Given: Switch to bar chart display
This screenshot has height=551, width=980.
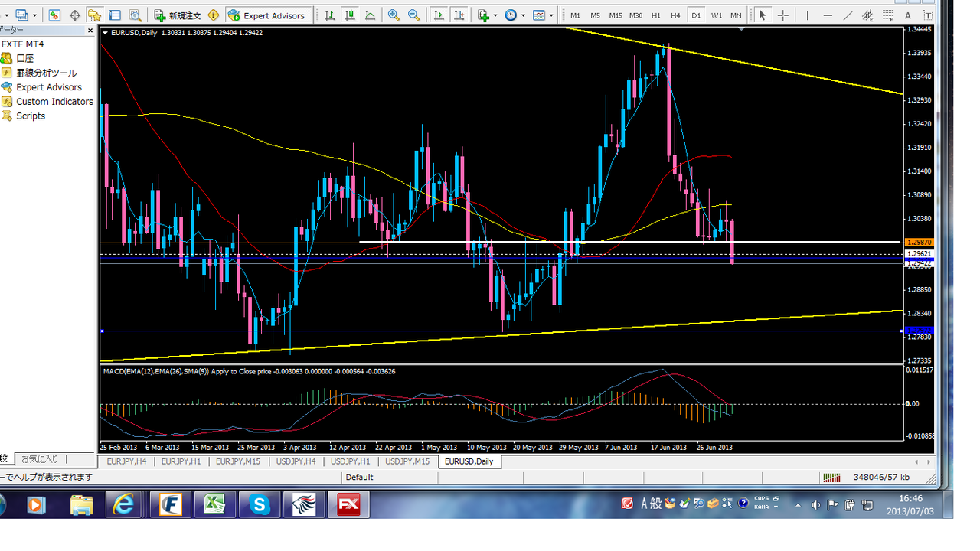Looking at the screenshot, I should pos(330,15).
